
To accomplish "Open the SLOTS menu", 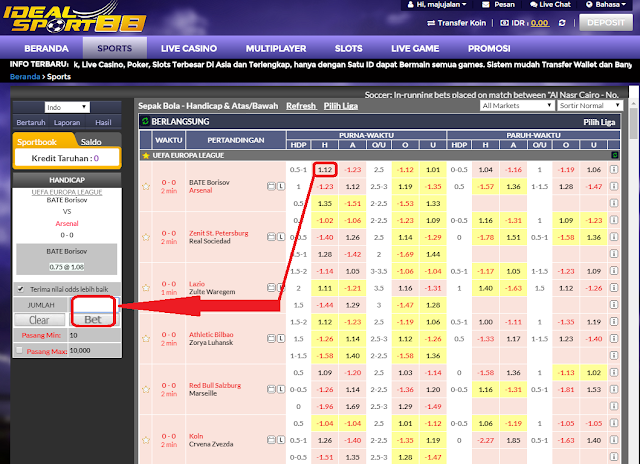I will pos(349,48).
